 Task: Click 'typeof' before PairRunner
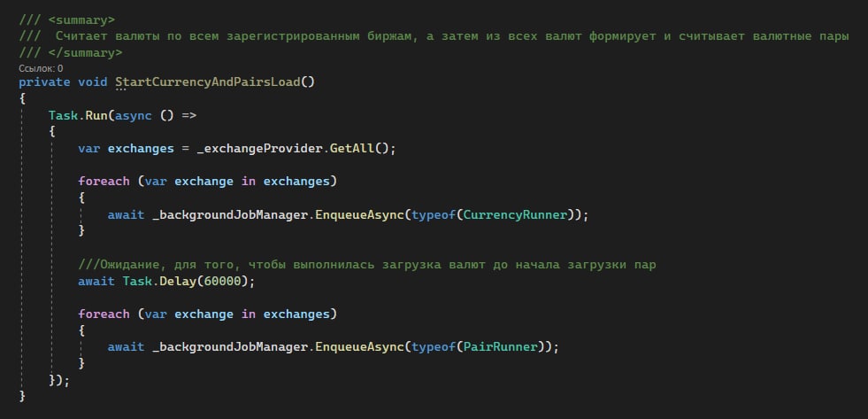(x=434, y=347)
